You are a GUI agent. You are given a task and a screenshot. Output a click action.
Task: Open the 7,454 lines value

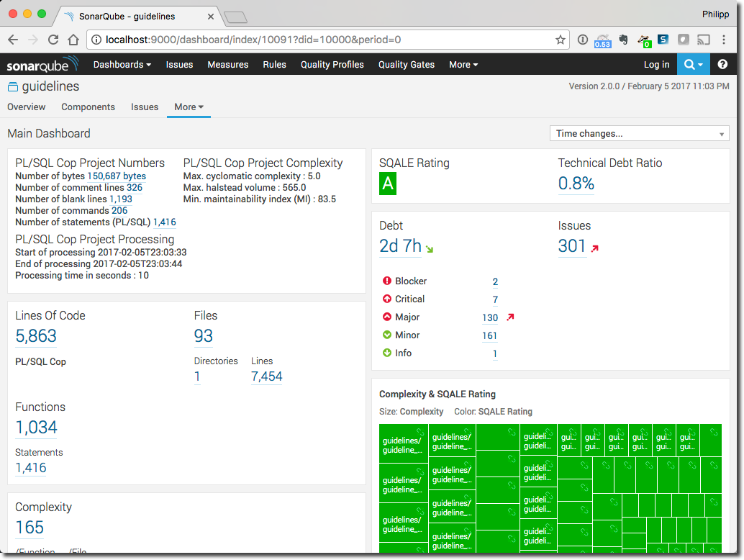[267, 377]
